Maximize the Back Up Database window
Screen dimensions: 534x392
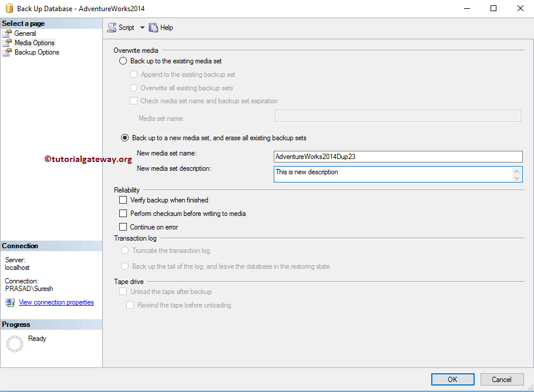coord(493,8)
